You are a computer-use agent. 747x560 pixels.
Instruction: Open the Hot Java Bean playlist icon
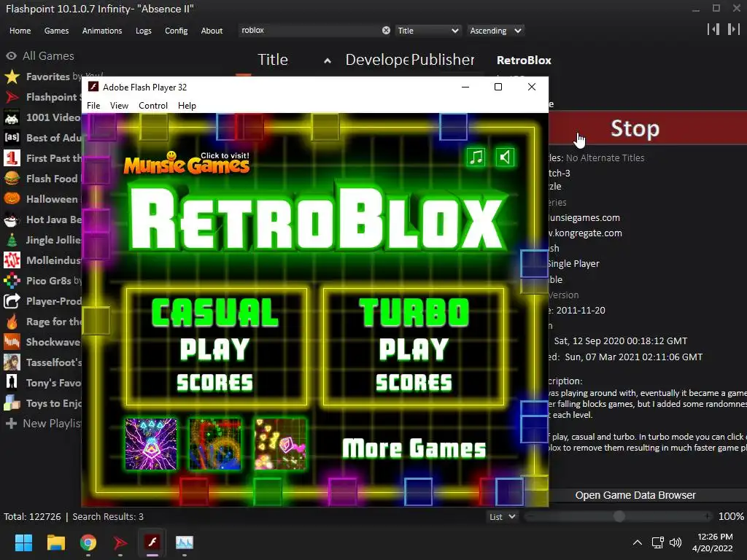(12, 219)
